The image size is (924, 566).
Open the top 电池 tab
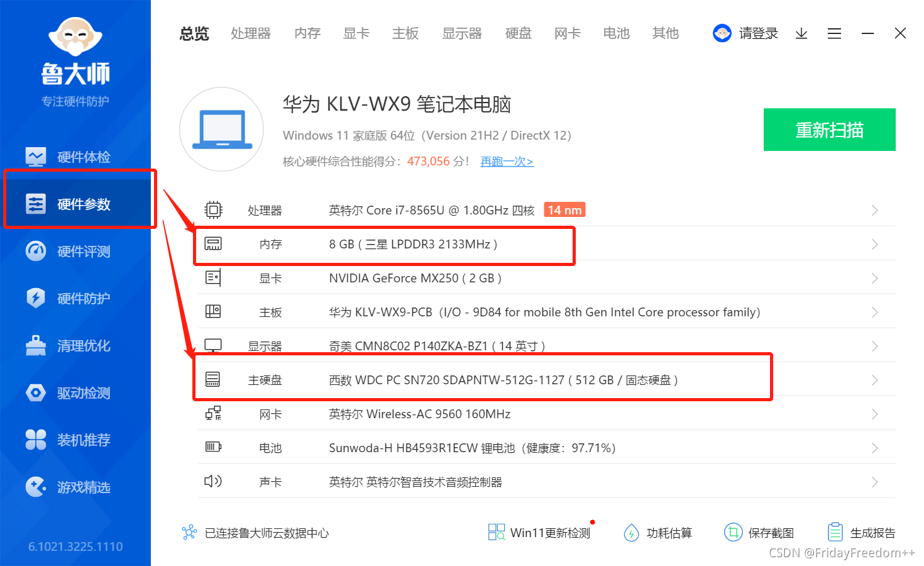pos(617,33)
